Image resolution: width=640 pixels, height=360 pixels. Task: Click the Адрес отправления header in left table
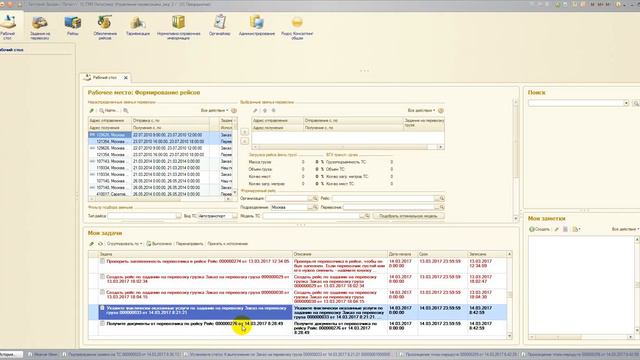tap(110, 121)
